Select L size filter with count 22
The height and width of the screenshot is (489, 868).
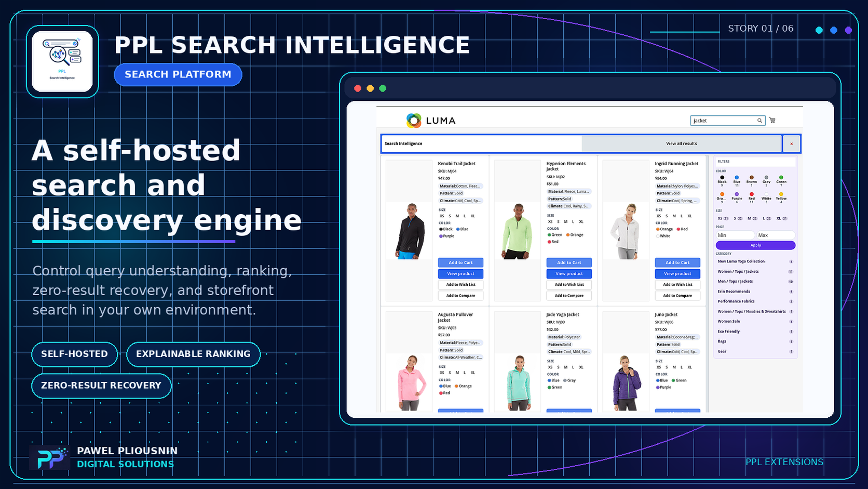click(767, 218)
